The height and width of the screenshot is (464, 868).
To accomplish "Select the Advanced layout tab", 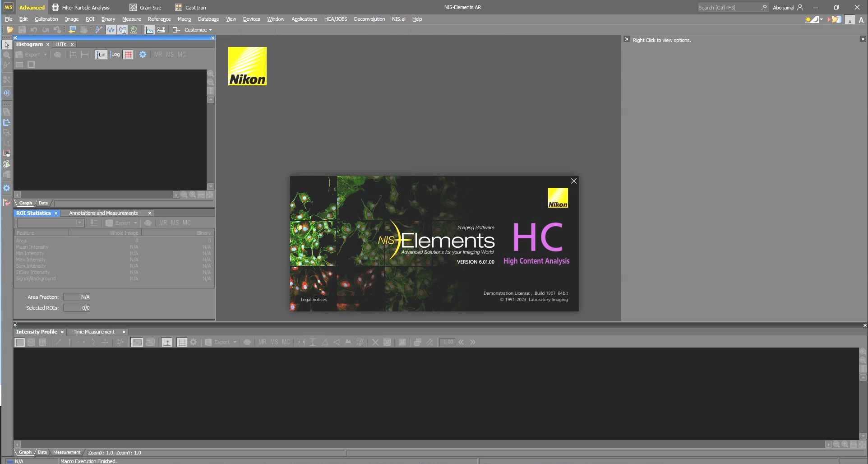I will click(x=32, y=7).
